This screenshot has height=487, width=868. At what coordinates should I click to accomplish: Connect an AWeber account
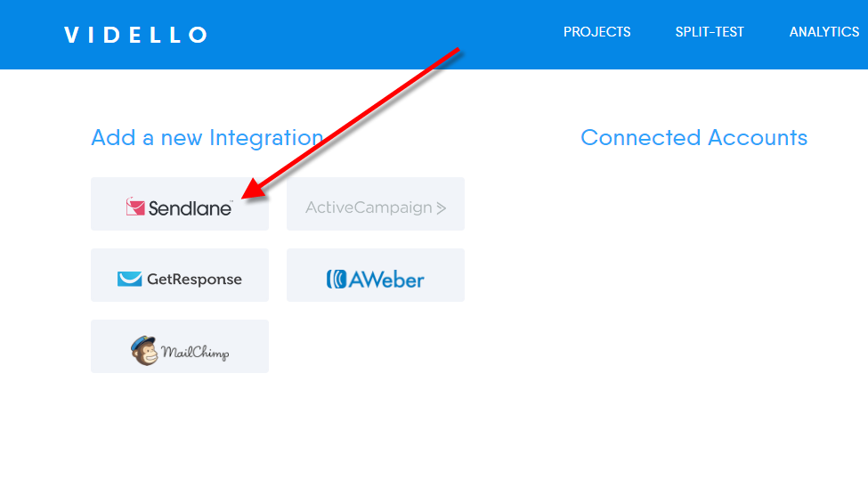tap(376, 275)
